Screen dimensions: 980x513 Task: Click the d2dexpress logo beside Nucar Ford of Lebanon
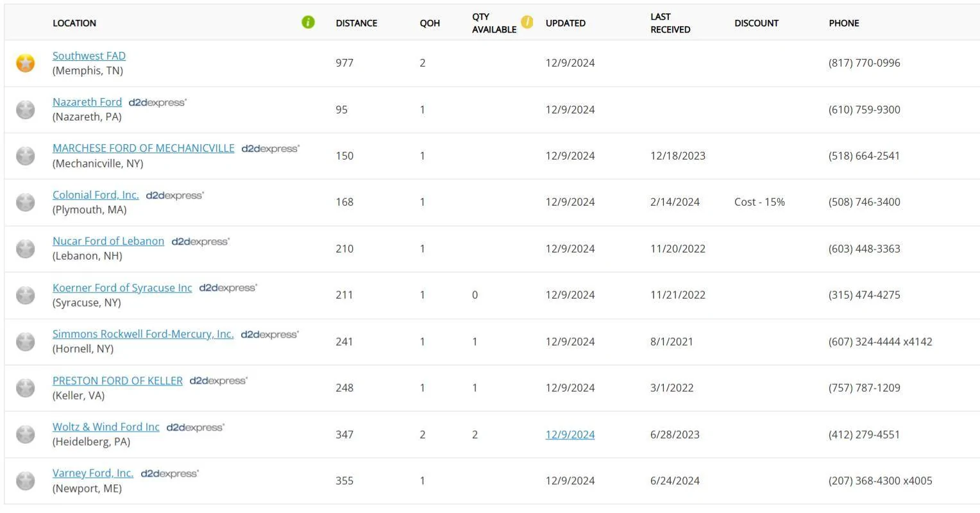click(200, 242)
